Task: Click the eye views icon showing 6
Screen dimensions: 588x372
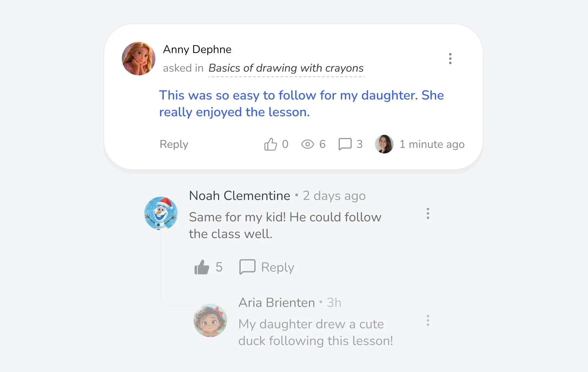Action: click(307, 144)
